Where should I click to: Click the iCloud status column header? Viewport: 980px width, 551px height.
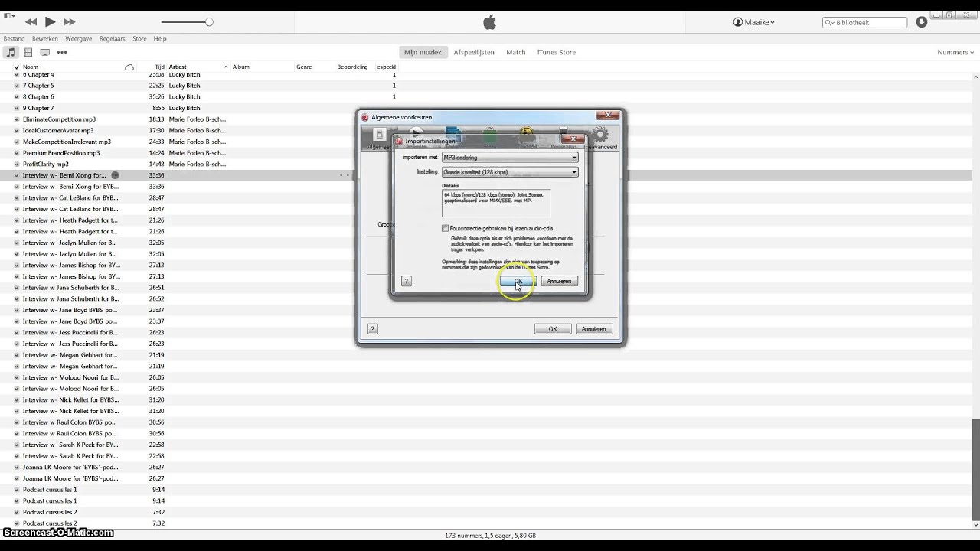click(x=129, y=67)
